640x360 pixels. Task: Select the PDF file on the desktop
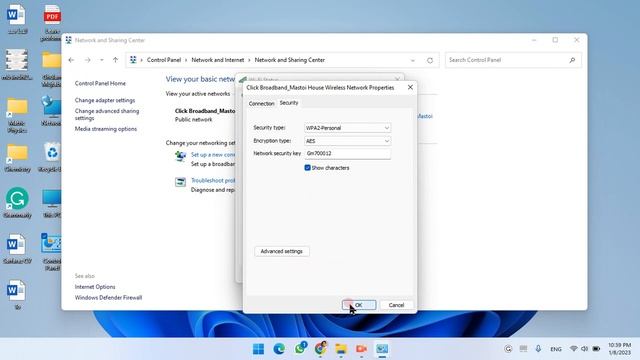[52, 22]
